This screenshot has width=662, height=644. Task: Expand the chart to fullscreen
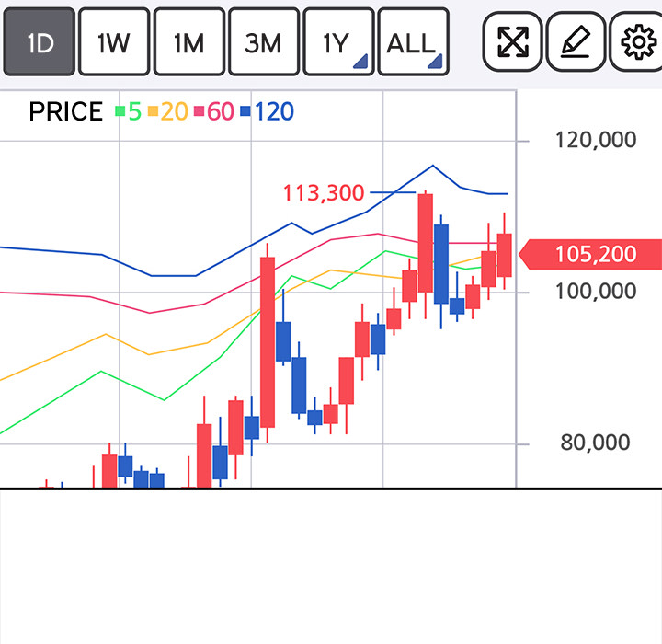pyautogui.click(x=512, y=41)
